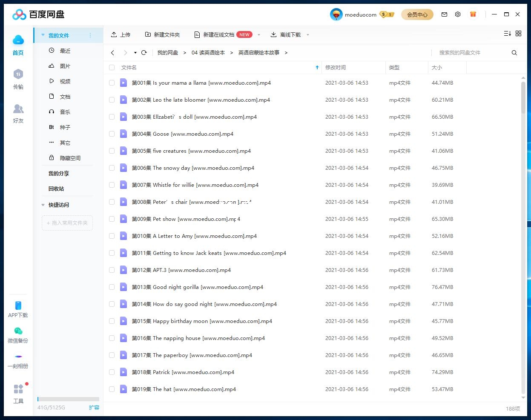Tick the select-all checkbox beside 文件名

(112, 68)
